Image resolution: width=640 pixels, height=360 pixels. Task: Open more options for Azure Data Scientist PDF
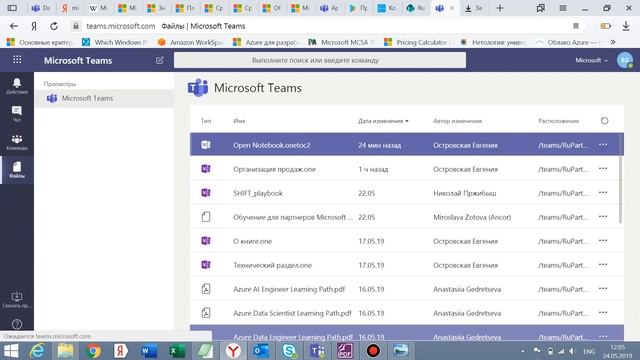coord(603,313)
